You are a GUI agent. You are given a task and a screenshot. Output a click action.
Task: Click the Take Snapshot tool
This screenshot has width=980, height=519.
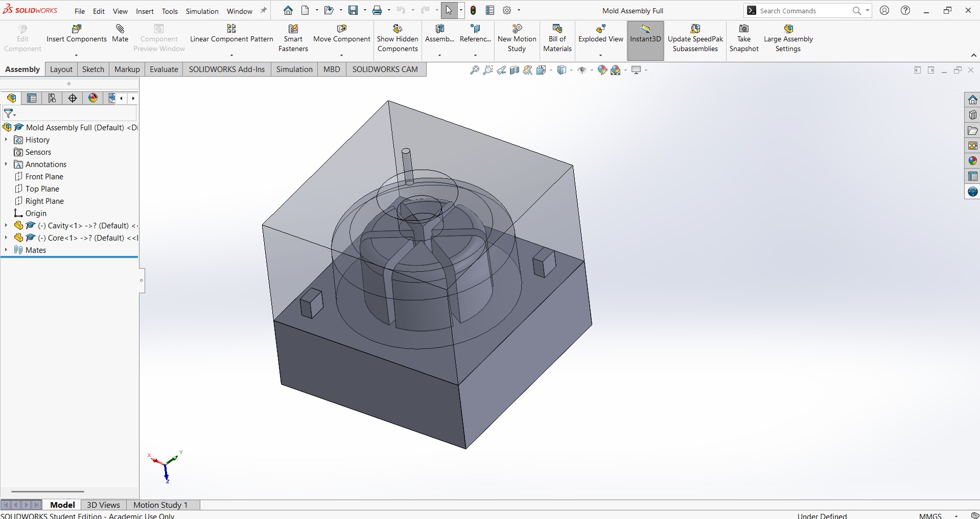[744, 38]
